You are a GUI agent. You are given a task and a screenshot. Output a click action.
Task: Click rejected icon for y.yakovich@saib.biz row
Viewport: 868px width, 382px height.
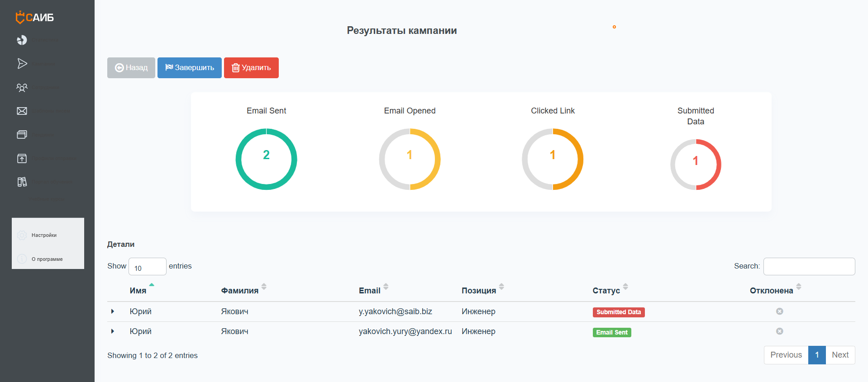[x=779, y=311]
